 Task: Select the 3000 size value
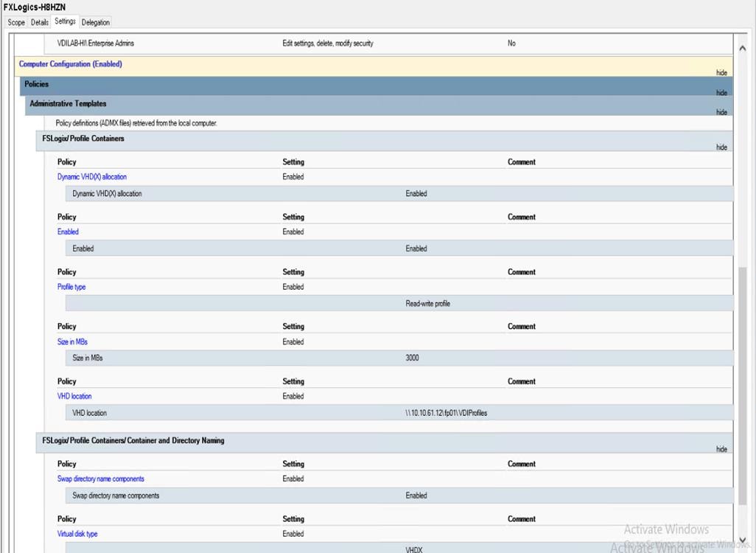click(x=412, y=358)
